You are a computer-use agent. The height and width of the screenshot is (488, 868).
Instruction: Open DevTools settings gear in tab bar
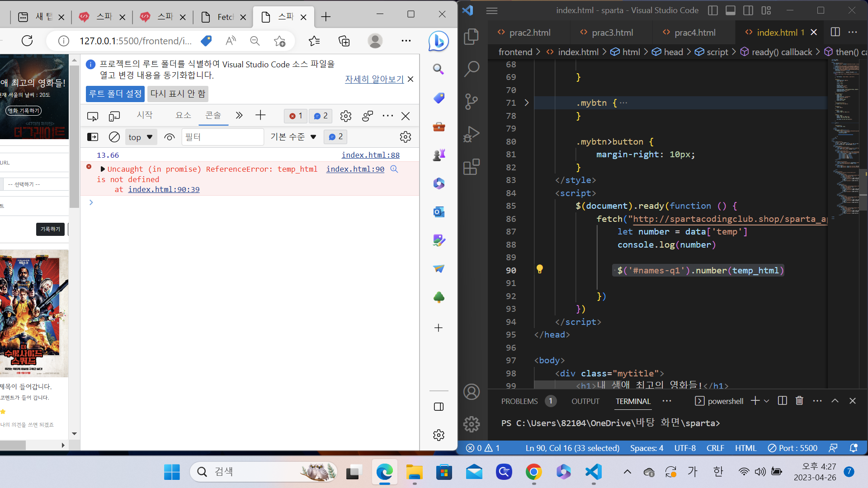coord(346,116)
